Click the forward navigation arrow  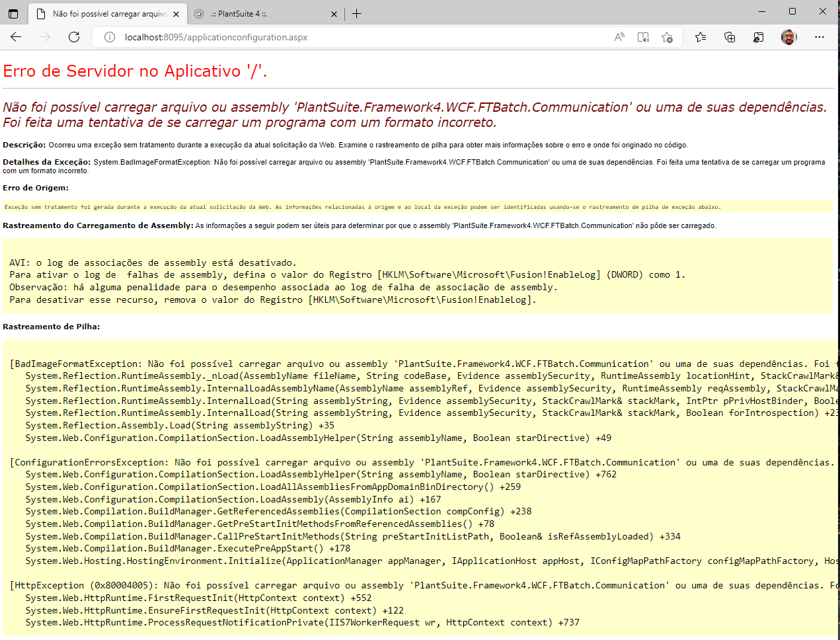click(45, 37)
